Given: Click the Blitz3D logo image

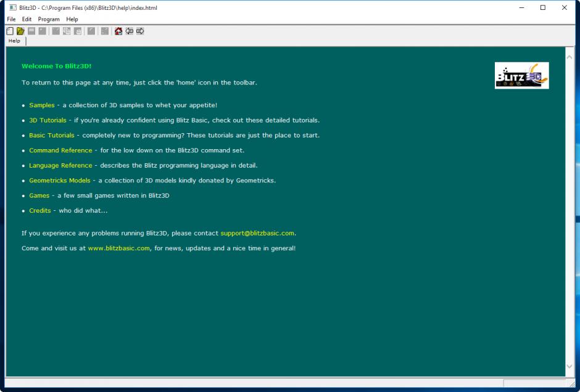Looking at the screenshot, I should (x=521, y=75).
